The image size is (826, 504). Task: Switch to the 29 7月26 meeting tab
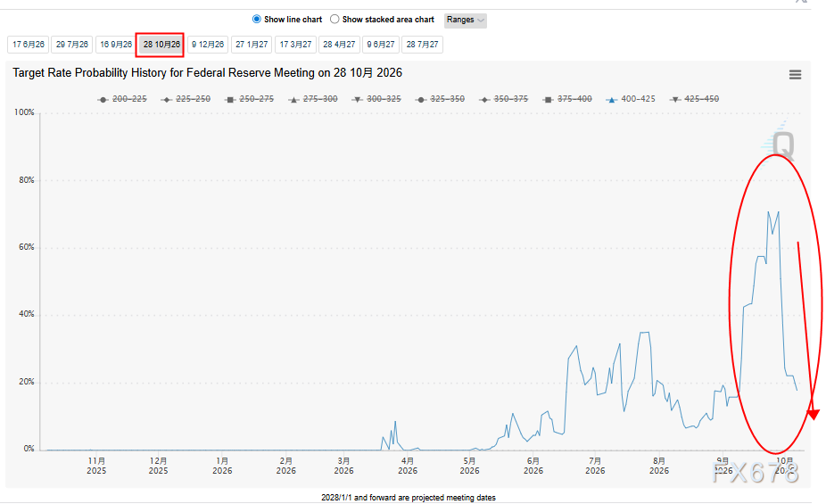tap(72, 45)
